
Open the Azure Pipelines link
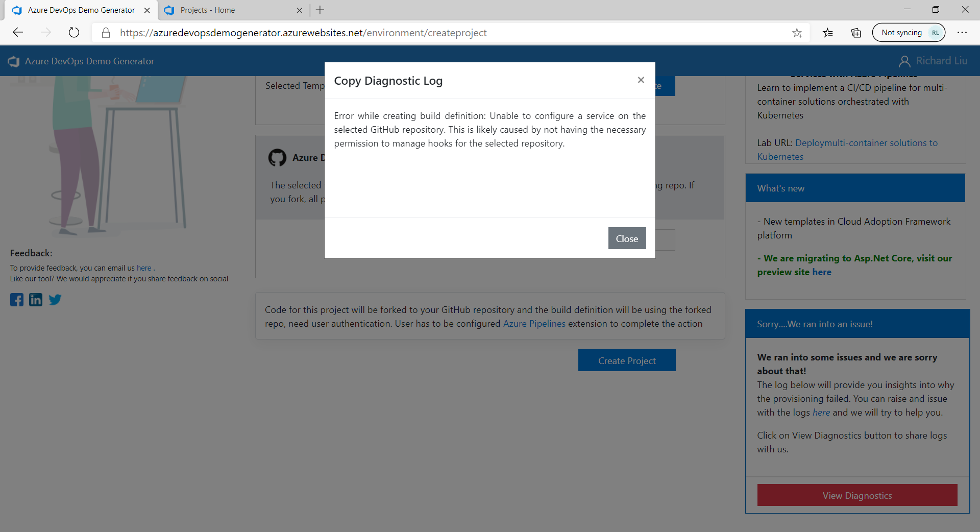533,323
